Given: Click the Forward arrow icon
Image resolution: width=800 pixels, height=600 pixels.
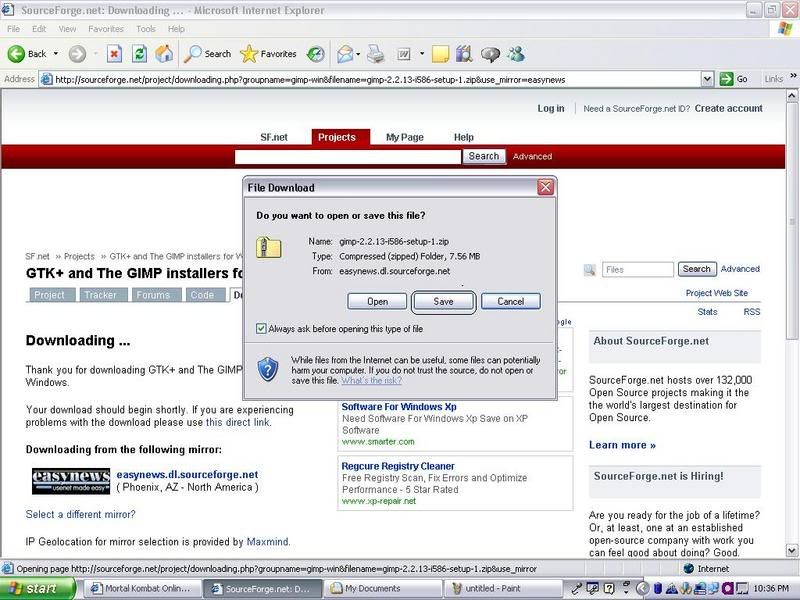Looking at the screenshot, I should coord(77,54).
